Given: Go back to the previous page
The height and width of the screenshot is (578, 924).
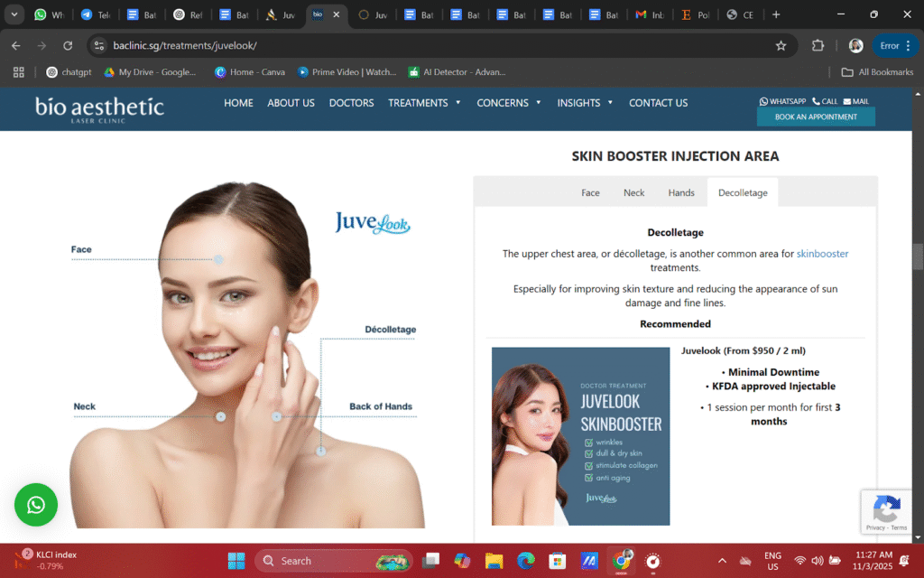Looking at the screenshot, I should pyautogui.click(x=16, y=45).
